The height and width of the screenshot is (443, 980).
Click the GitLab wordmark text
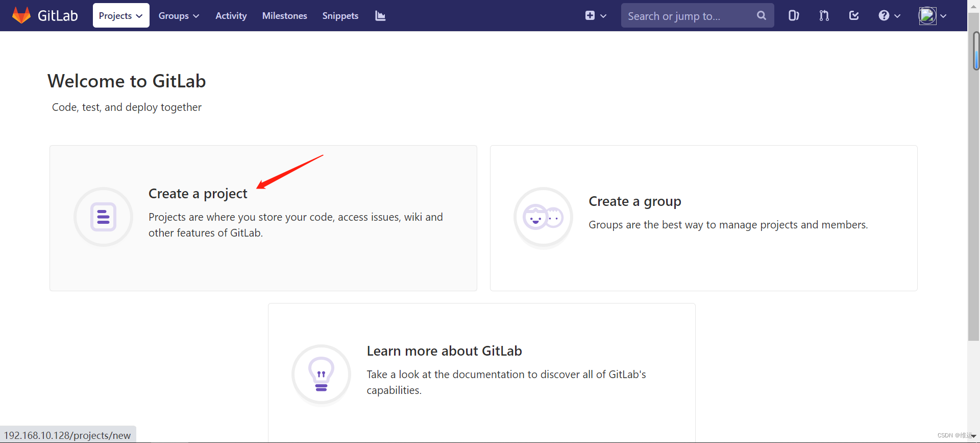(x=58, y=16)
